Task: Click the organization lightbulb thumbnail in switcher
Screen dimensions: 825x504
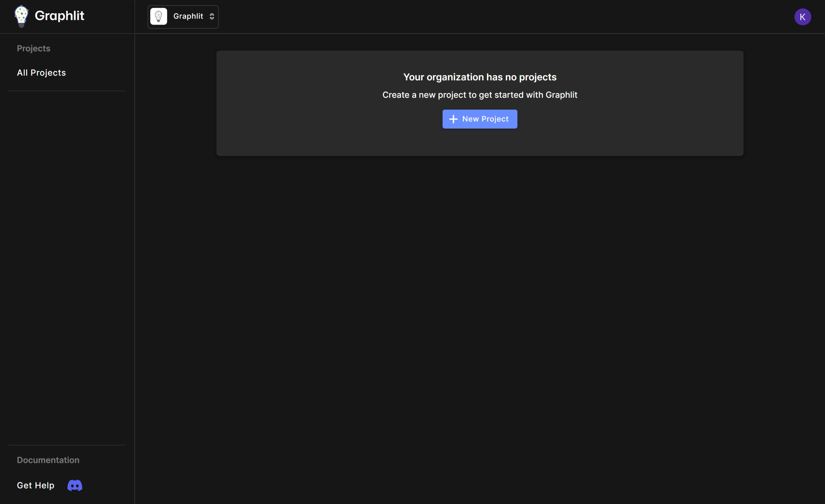Action: (x=158, y=16)
